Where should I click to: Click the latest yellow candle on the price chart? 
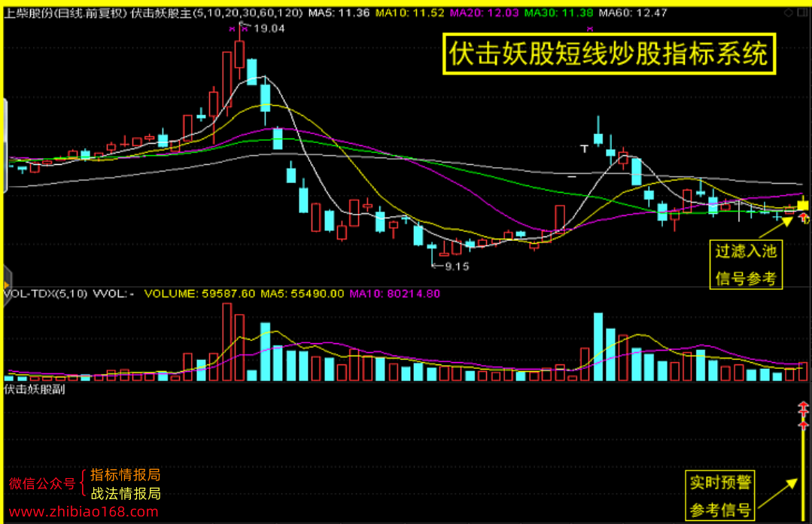(803, 206)
